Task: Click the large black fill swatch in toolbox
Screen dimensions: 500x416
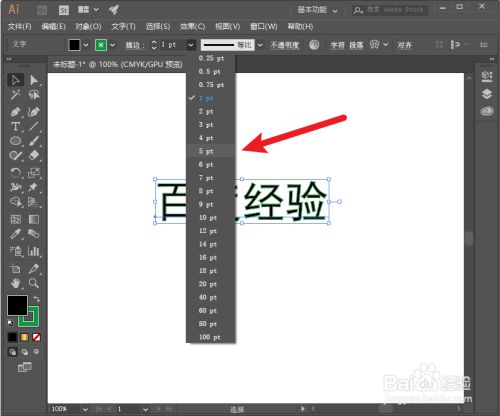Action: tap(17, 305)
